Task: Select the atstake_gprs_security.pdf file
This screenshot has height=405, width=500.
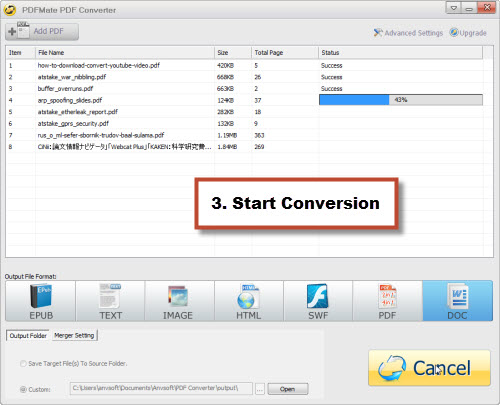Action: [244, 124]
